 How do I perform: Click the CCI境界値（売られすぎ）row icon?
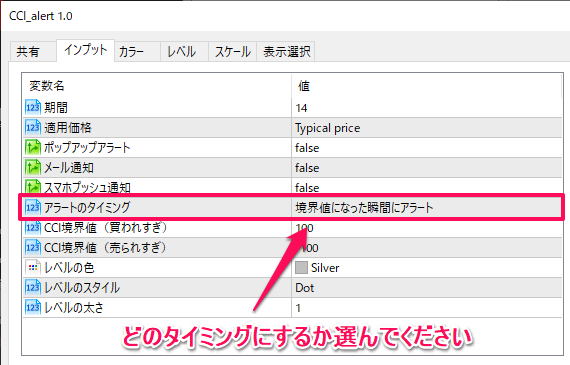tap(33, 247)
